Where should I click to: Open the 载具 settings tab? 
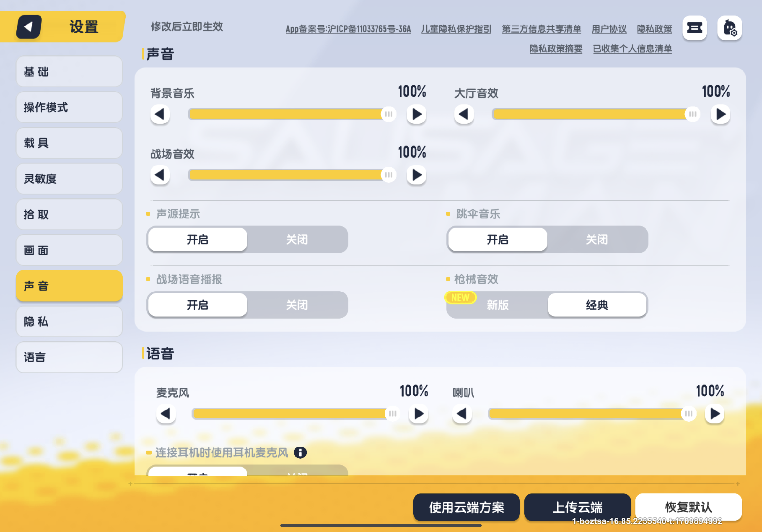click(69, 143)
